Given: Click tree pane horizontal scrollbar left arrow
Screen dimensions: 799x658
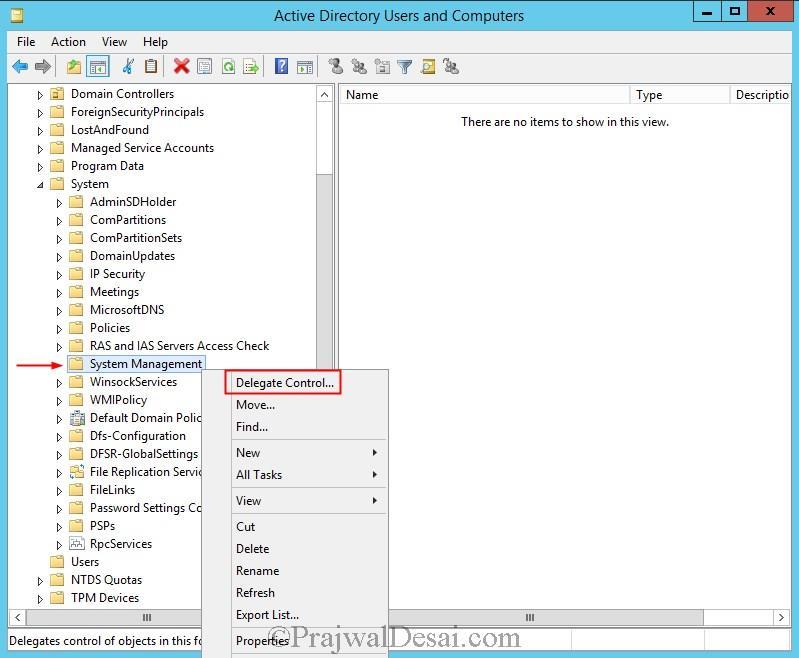Looking at the screenshot, I should pos(18,617).
